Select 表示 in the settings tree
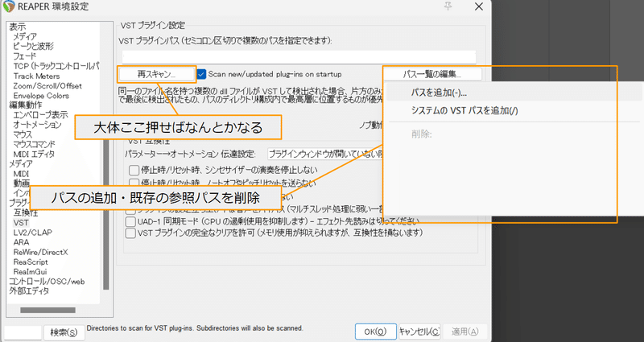Screen dimensions: 644x342 point(17,27)
